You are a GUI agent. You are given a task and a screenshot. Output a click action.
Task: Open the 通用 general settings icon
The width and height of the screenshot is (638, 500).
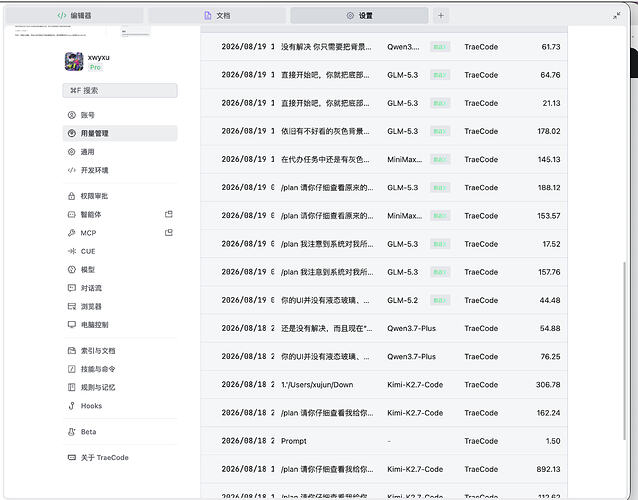[72, 152]
